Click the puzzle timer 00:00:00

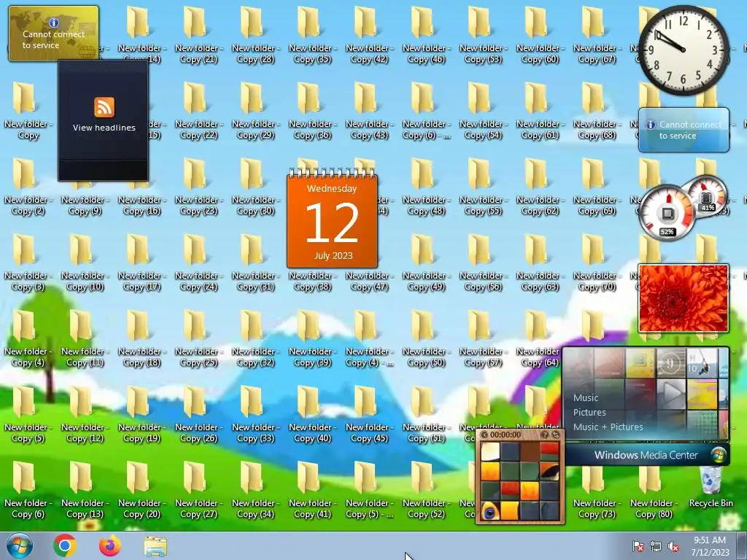[506, 435]
